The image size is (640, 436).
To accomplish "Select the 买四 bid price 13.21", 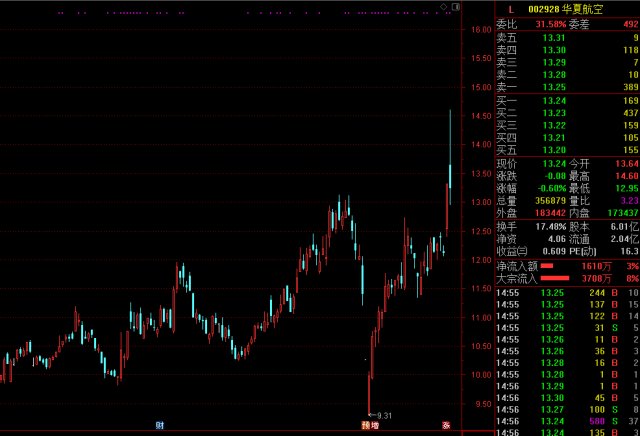I will [x=554, y=138].
